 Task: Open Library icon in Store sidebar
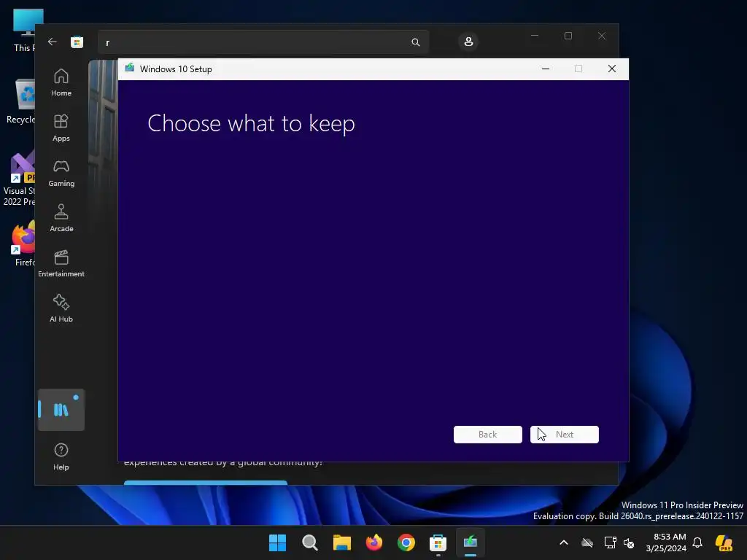[61, 410]
